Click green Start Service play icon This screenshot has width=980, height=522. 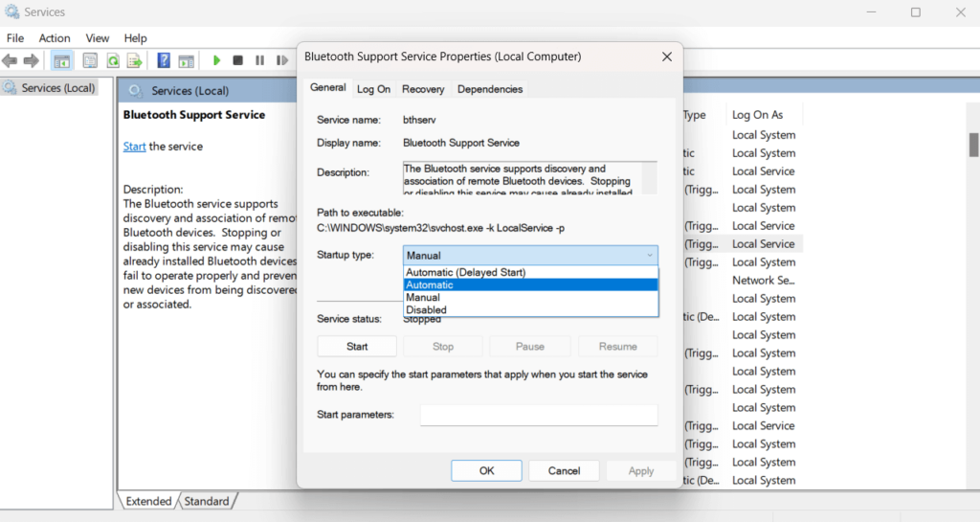tap(217, 60)
